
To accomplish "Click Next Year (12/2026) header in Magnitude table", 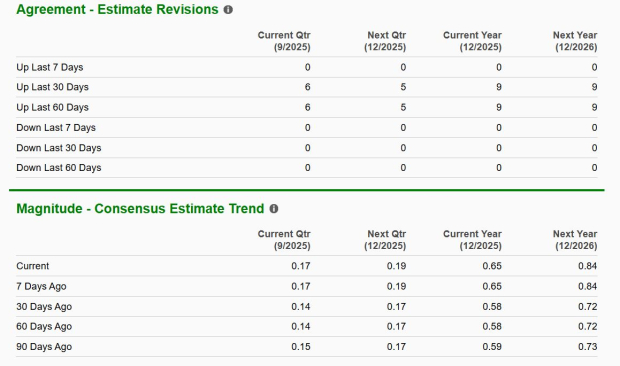I will click(x=575, y=240).
